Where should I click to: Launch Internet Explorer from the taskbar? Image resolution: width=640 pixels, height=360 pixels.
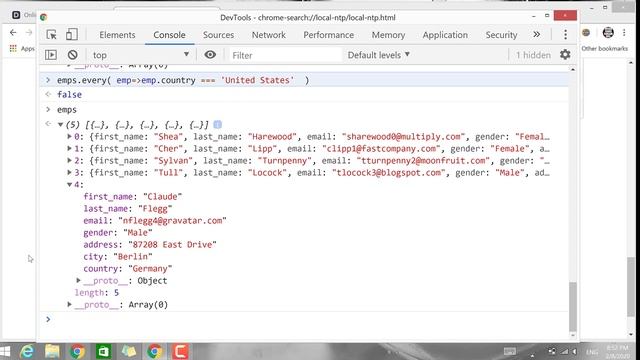pyautogui.click(x=27, y=351)
